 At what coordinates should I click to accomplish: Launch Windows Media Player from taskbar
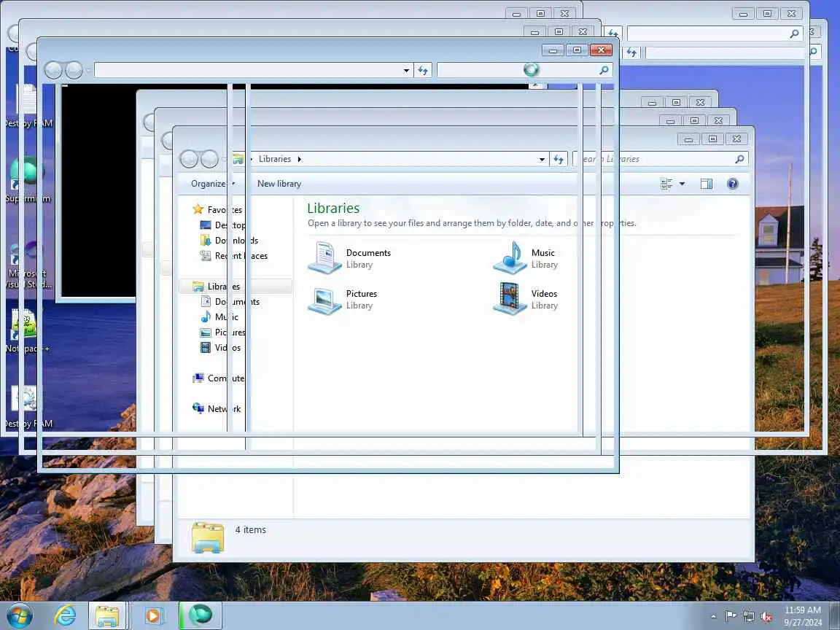click(152, 615)
